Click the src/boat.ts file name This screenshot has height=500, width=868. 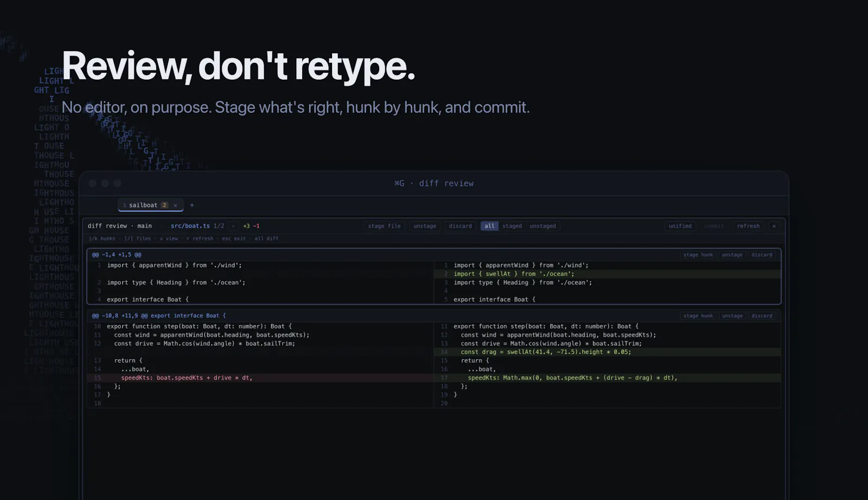pyautogui.click(x=190, y=226)
